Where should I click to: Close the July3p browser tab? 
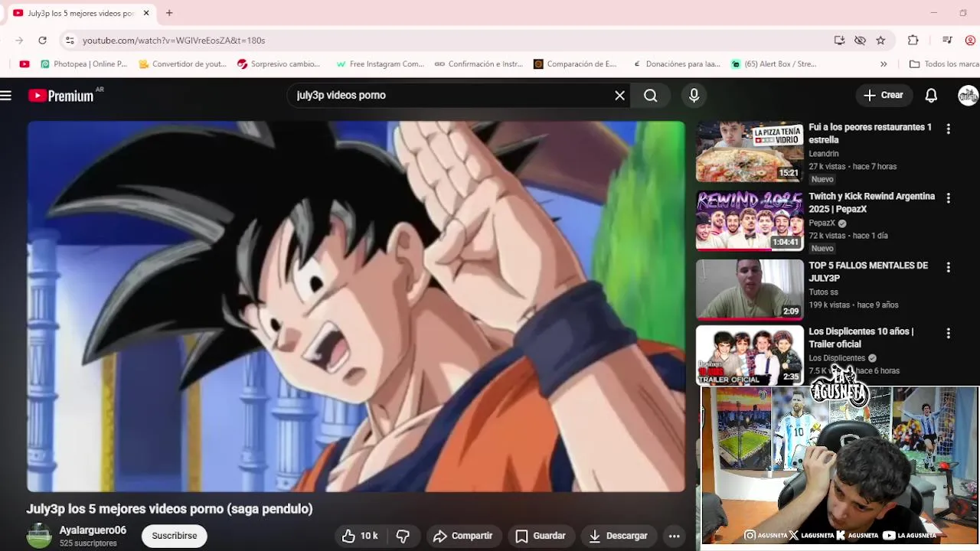point(146,13)
